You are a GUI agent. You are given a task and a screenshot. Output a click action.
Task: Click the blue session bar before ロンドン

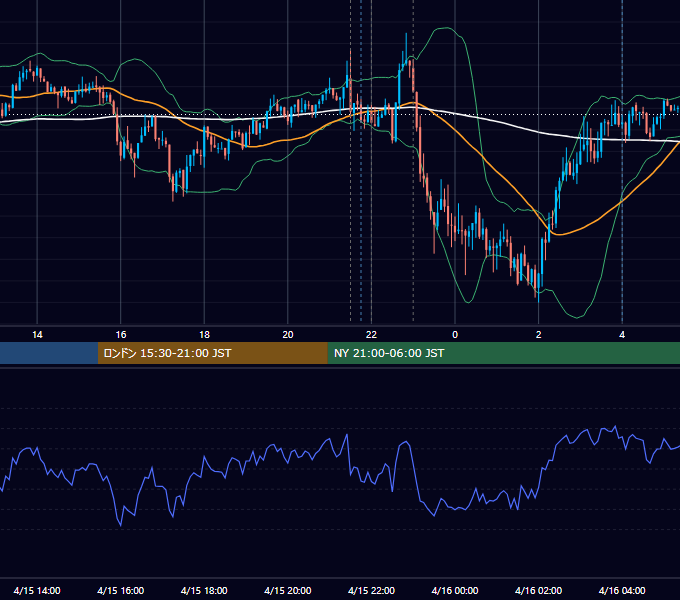49,353
